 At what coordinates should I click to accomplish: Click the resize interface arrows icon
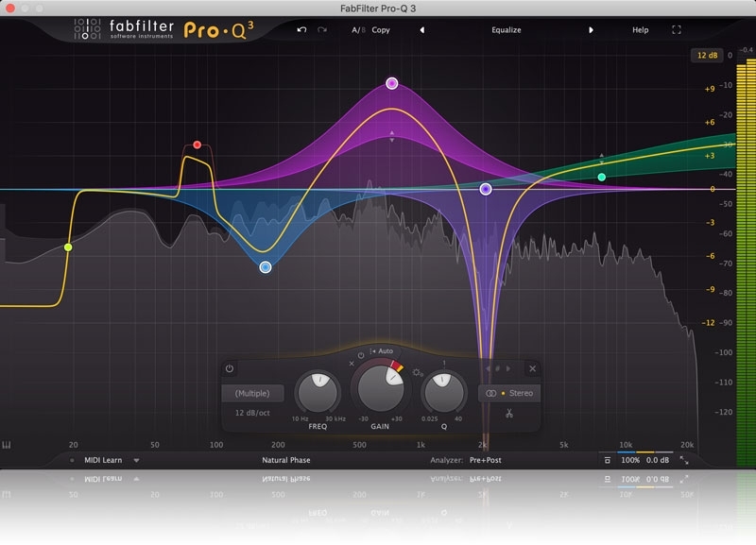tap(684, 460)
